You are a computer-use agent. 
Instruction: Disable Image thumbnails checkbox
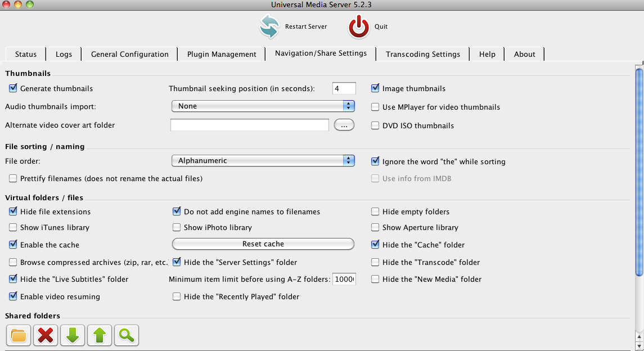pos(375,88)
